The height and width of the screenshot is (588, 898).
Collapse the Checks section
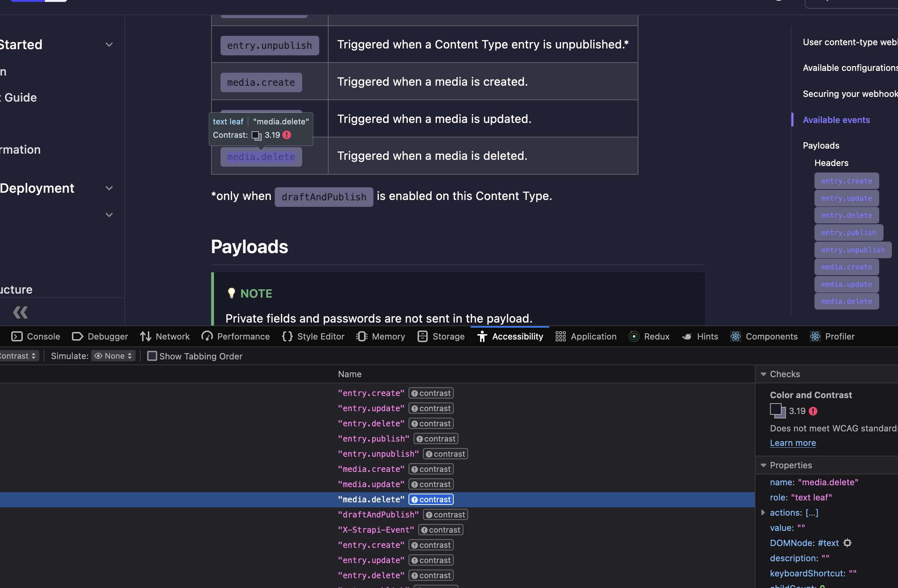click(x=763, y=374)
